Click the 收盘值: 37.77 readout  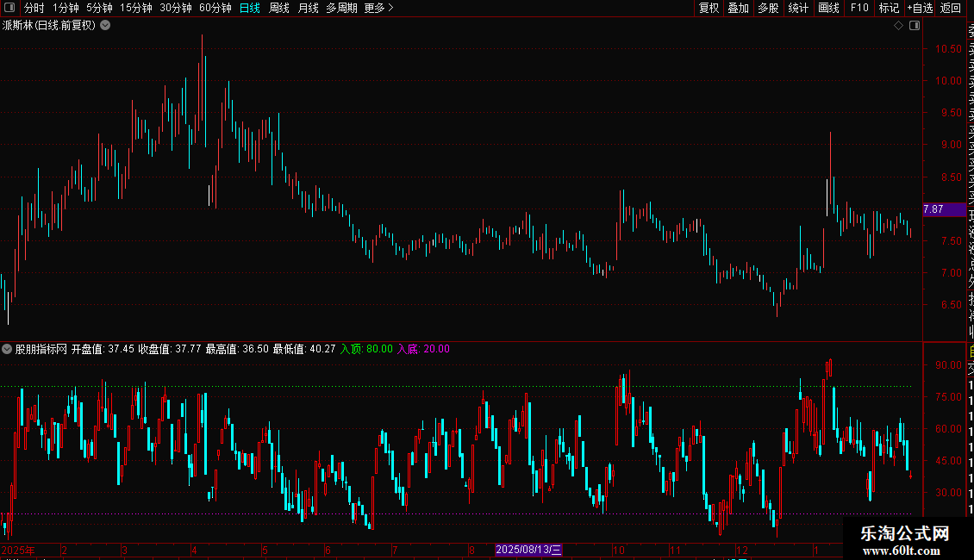coord(170,349)
